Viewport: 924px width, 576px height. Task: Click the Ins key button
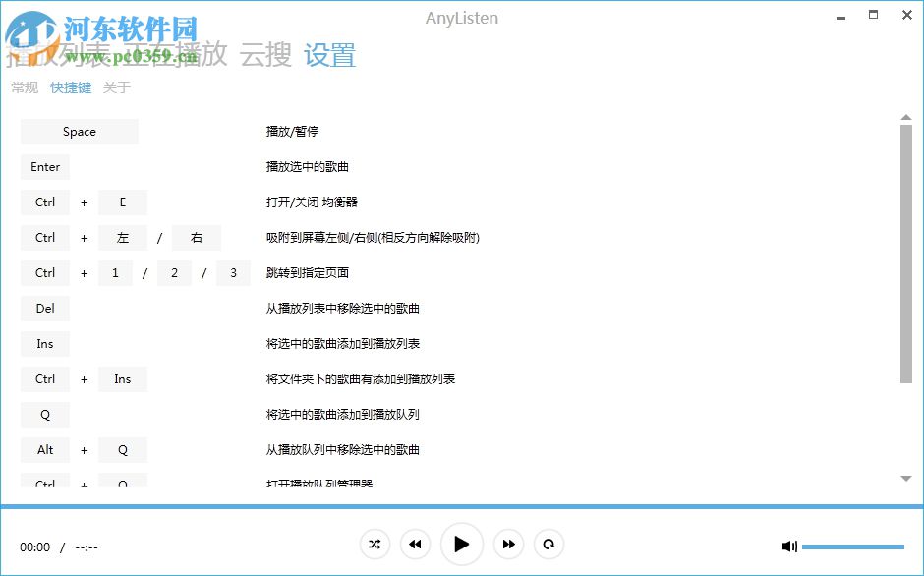click(x=44, y=343)
